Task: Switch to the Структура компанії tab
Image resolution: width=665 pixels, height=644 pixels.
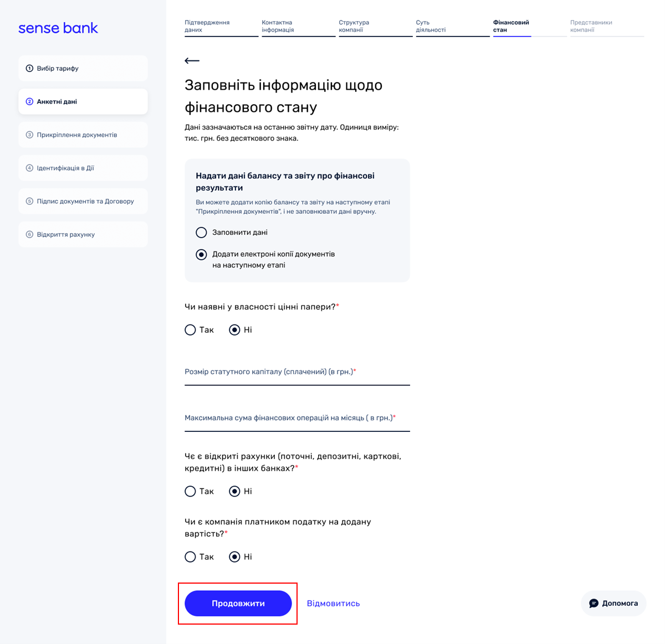Action: click(x=376, y=26)
